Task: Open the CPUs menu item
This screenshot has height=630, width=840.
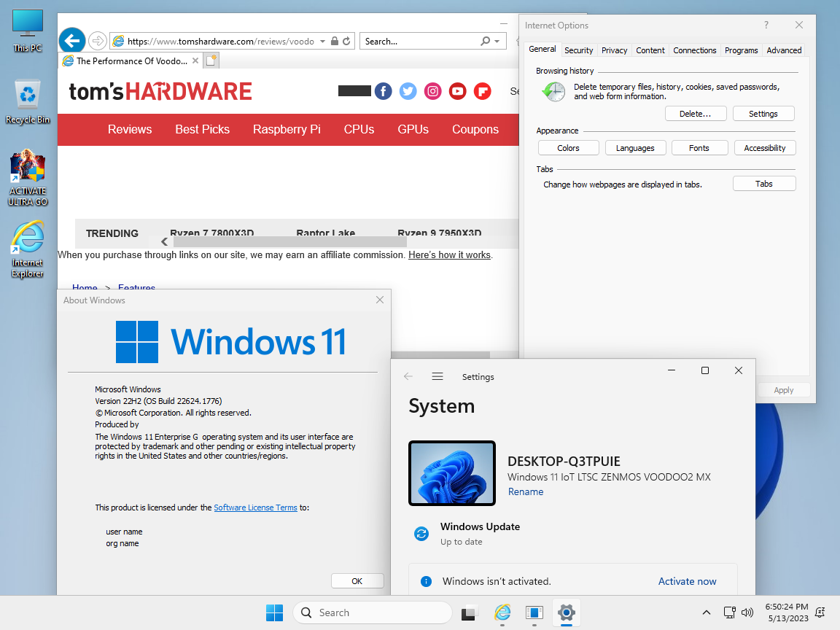Action: pyautogui.click(x=359, y=130)
